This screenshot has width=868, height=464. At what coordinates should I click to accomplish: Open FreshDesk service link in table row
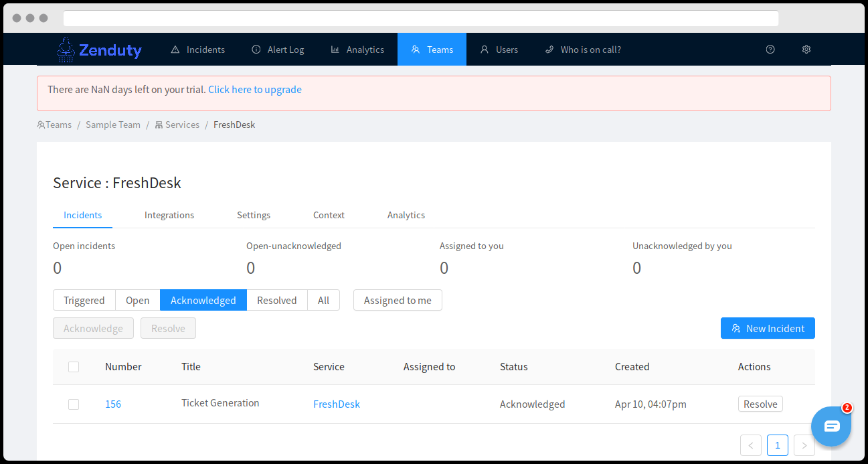coord(337,404)
